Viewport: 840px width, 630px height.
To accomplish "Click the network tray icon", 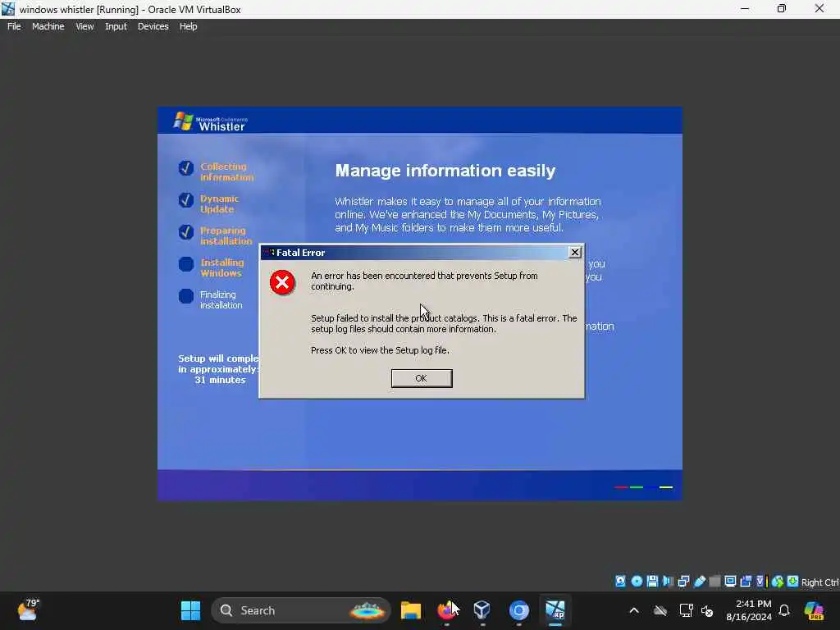I will click(686, 610).
